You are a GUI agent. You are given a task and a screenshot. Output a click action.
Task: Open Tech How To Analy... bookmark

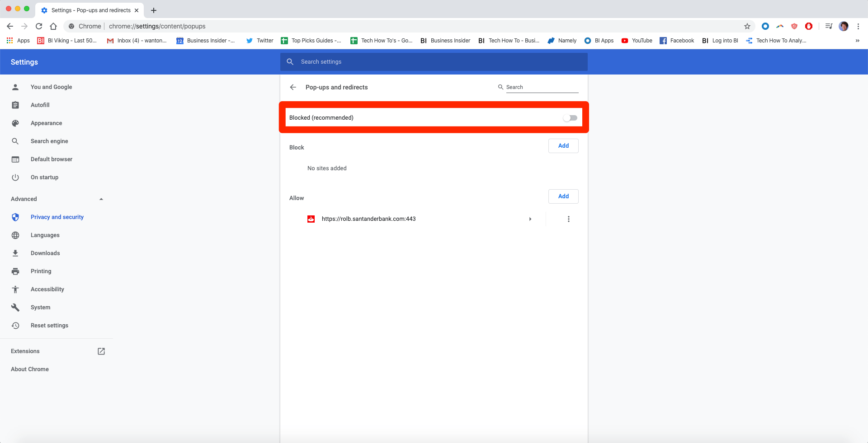pyautogui.click(x=776, y=41)
